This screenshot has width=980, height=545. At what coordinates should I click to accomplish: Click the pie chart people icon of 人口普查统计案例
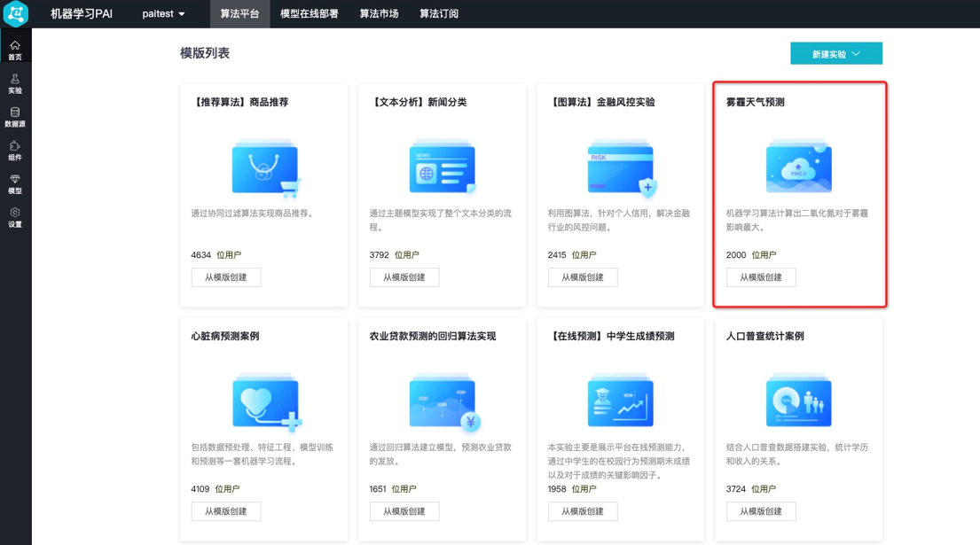[799, 401]
